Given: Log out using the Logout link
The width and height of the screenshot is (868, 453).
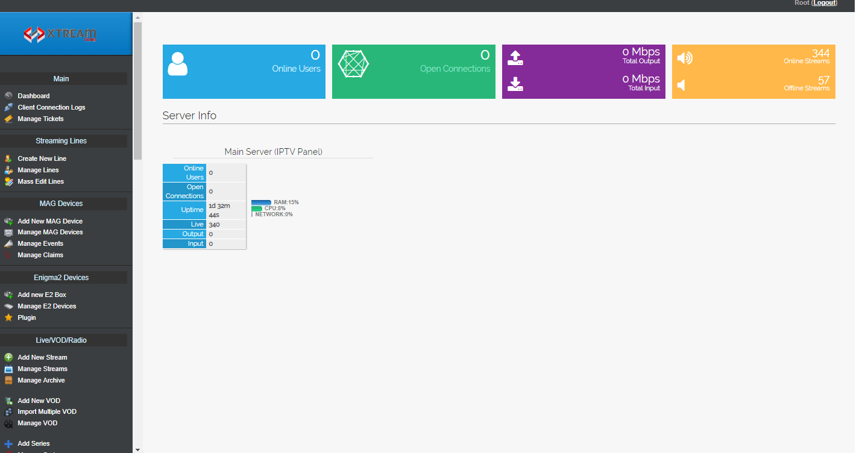Looking at the screenshot, I should [x=824, y=3].
